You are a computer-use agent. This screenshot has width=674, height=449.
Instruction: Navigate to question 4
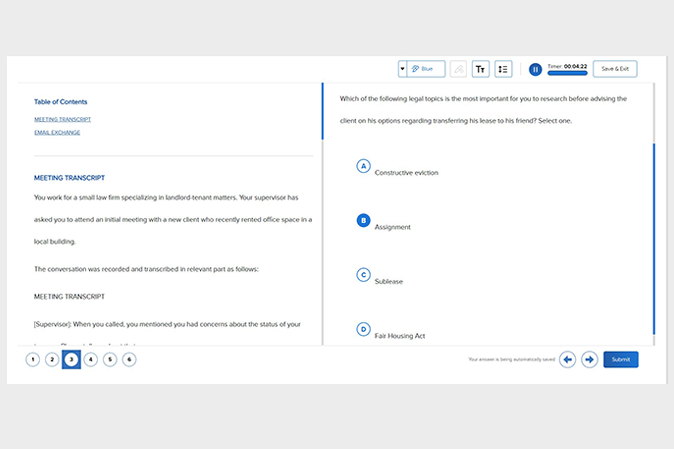point(91,359)
